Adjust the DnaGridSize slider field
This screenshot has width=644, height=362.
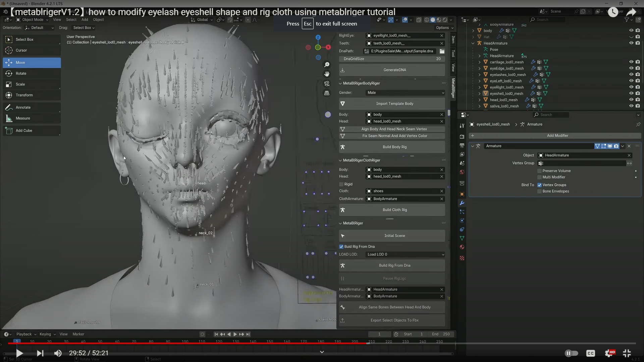(x=392, y=59)
